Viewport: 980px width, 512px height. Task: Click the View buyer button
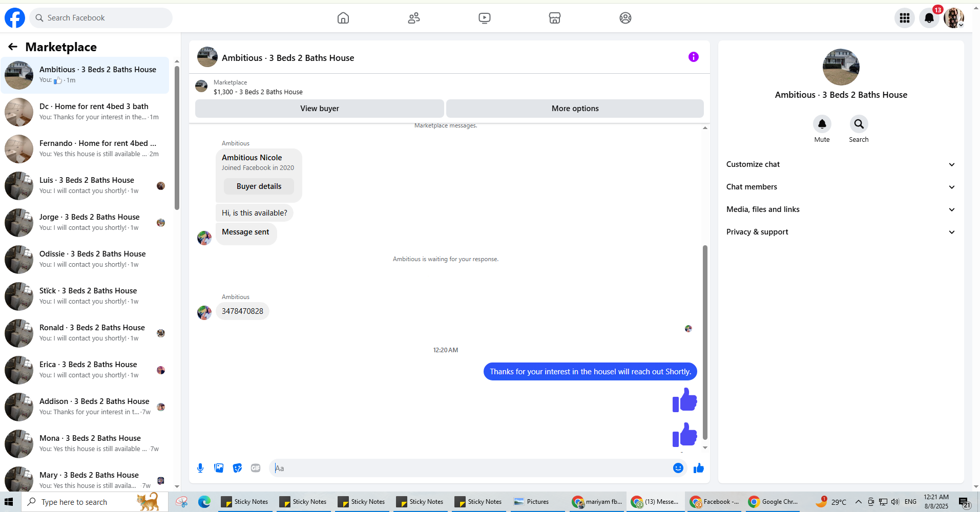pos(320,109)
